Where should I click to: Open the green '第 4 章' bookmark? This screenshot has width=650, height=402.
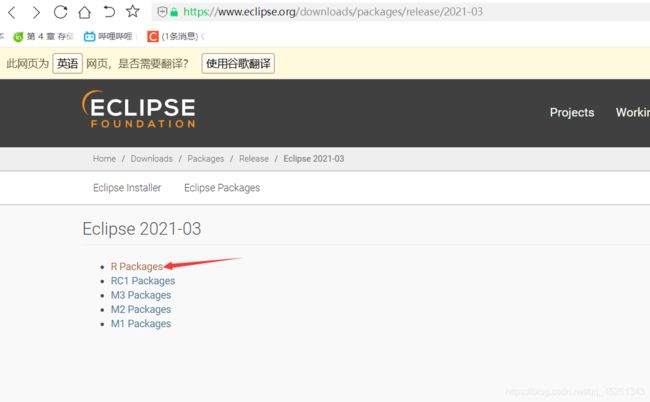click(43, 36)
